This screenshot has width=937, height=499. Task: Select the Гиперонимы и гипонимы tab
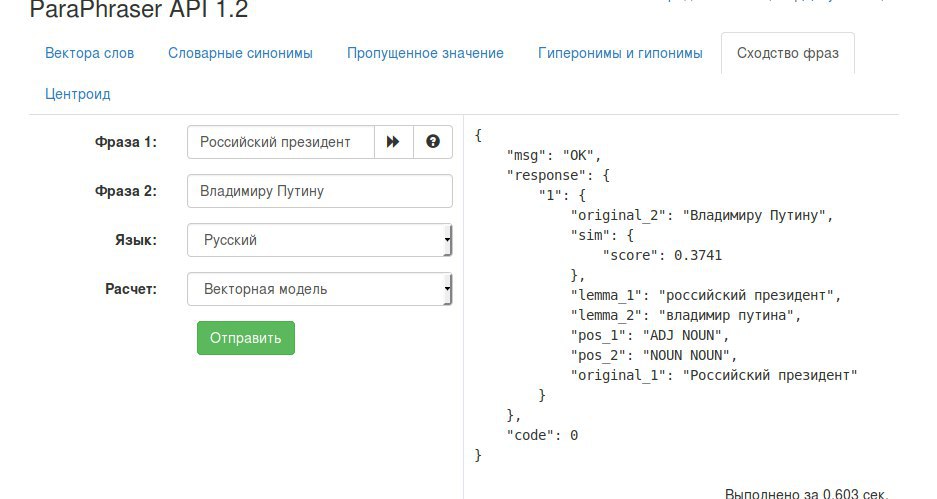(620, 53)
